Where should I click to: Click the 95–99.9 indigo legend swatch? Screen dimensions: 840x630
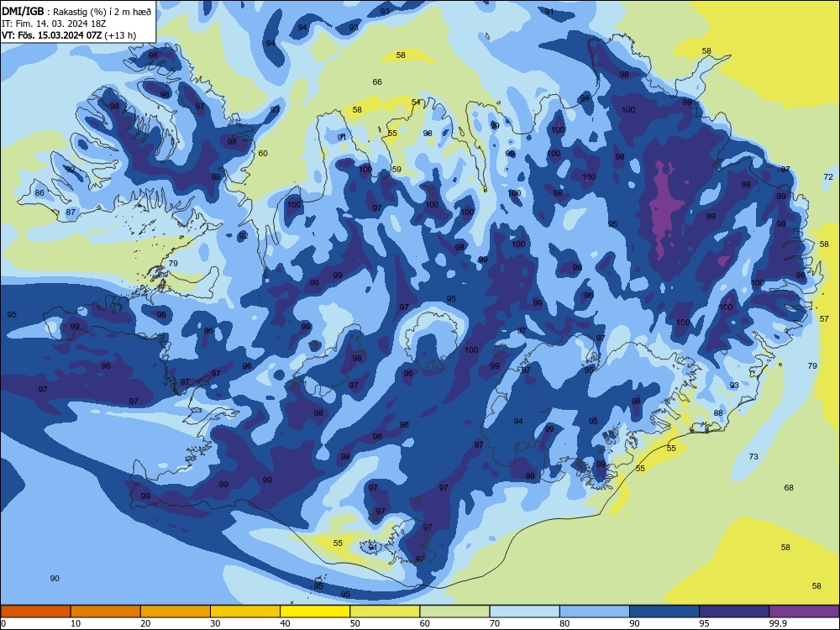point(734,612)
